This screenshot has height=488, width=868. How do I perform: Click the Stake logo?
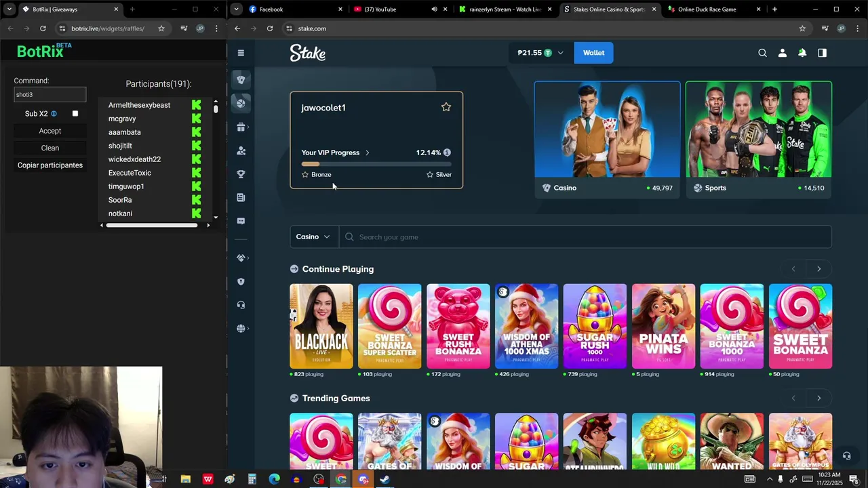[308, 53]
